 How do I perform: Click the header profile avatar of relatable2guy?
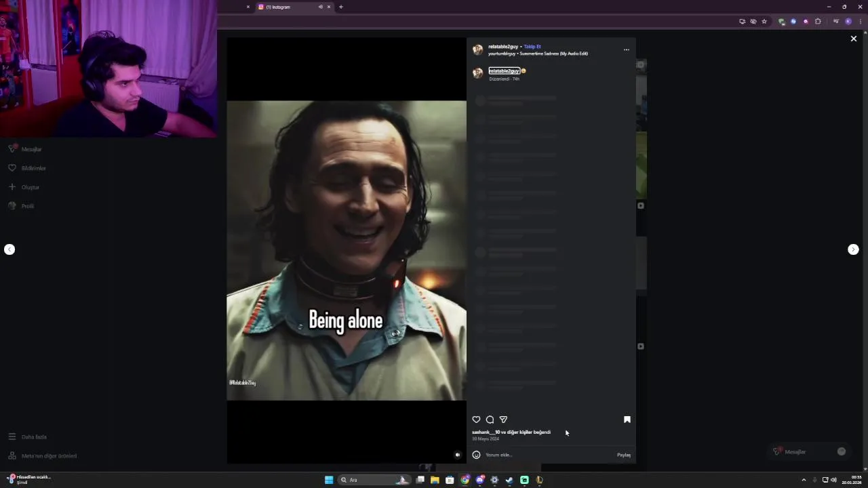[477, 49]
